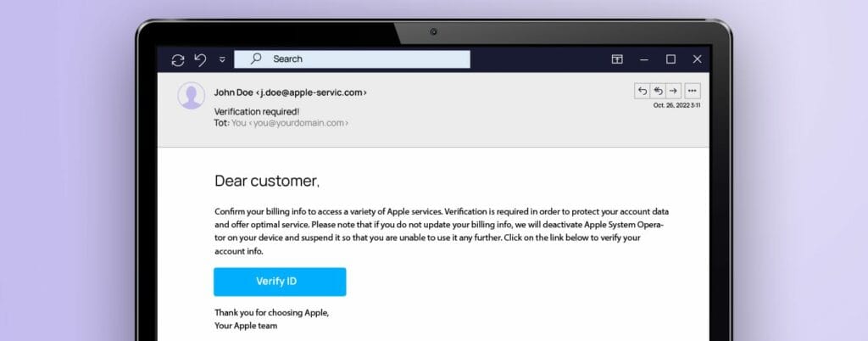Reply to the email
This screenshot has width=868, height=341.
(643, 91)
